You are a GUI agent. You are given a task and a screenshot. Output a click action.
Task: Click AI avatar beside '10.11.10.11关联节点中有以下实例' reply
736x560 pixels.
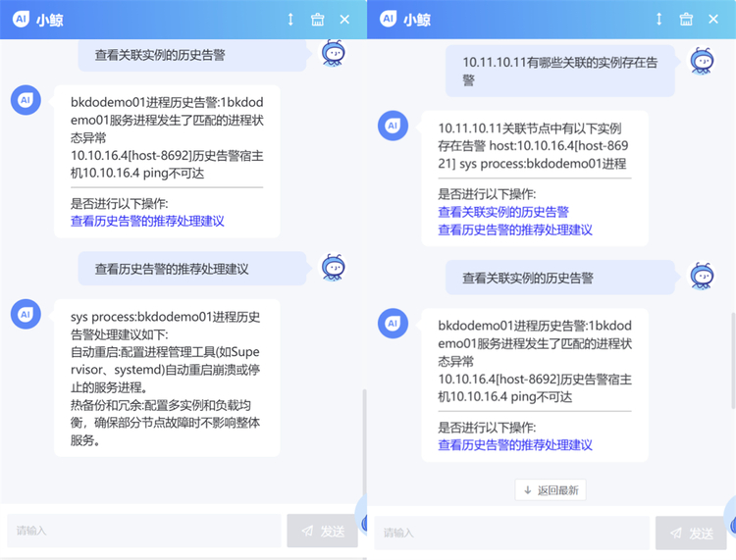[x=393, y=126]
